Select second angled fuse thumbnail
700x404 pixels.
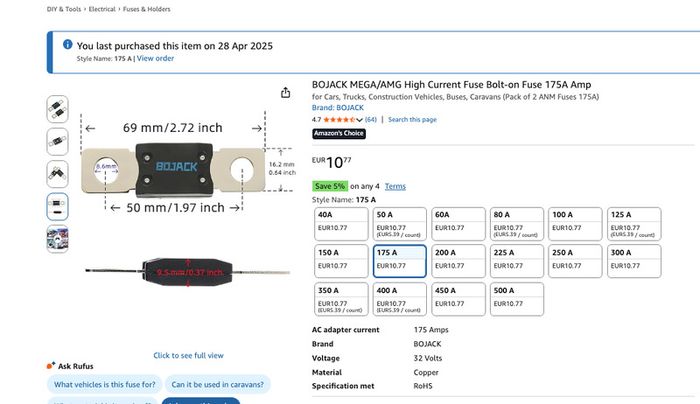click(x=58, y=142)
